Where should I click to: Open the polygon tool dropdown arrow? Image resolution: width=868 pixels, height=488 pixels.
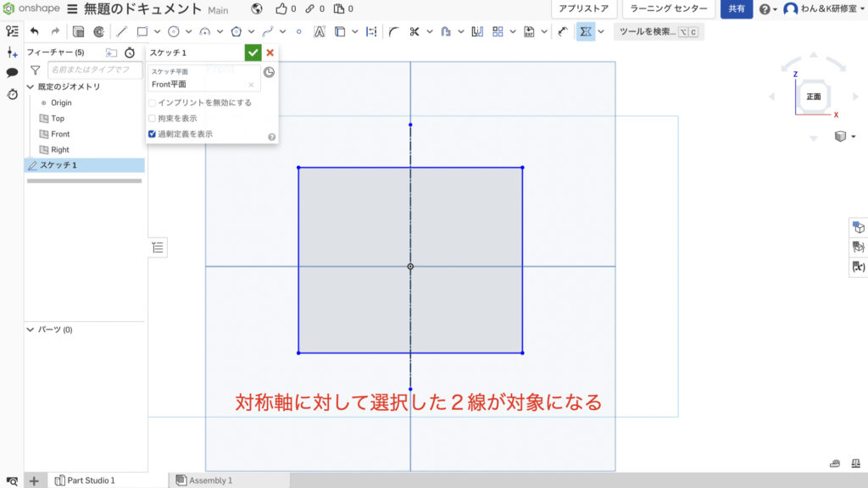pos(251,31)
